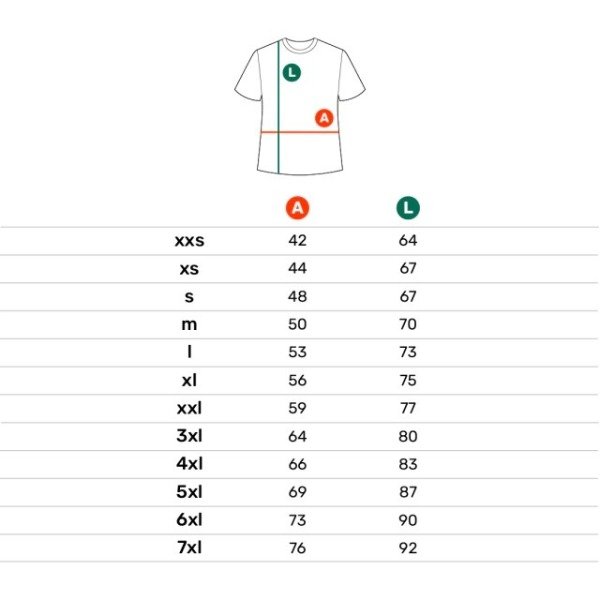Pick the 4xl size row label
Image resolution: width=600 pixels, height=600 pixels.
[189, 464]
